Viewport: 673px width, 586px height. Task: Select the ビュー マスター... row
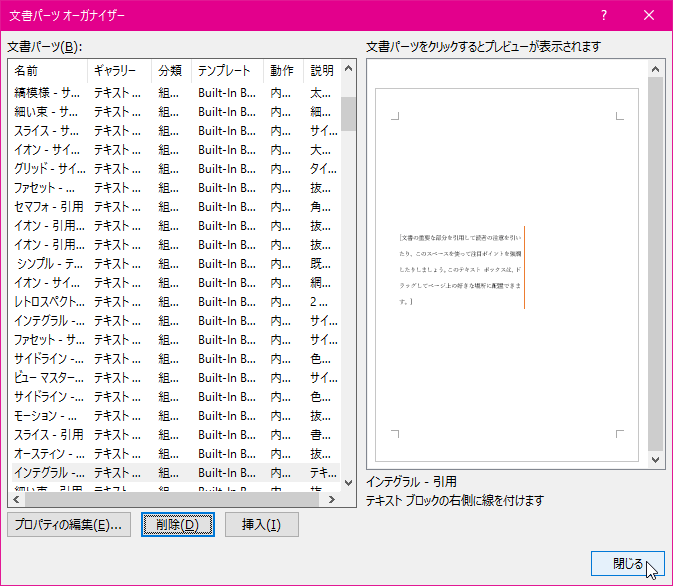tap(176, 378)
